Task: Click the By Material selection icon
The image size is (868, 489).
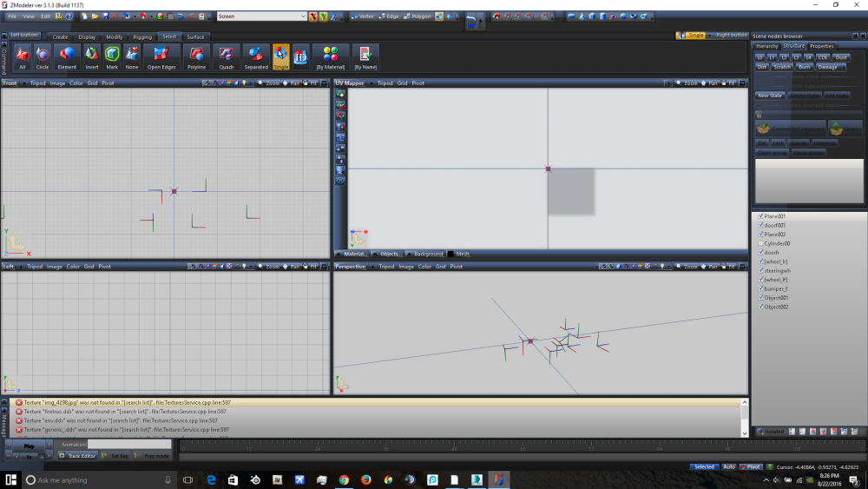Action: tap(330, 56)
